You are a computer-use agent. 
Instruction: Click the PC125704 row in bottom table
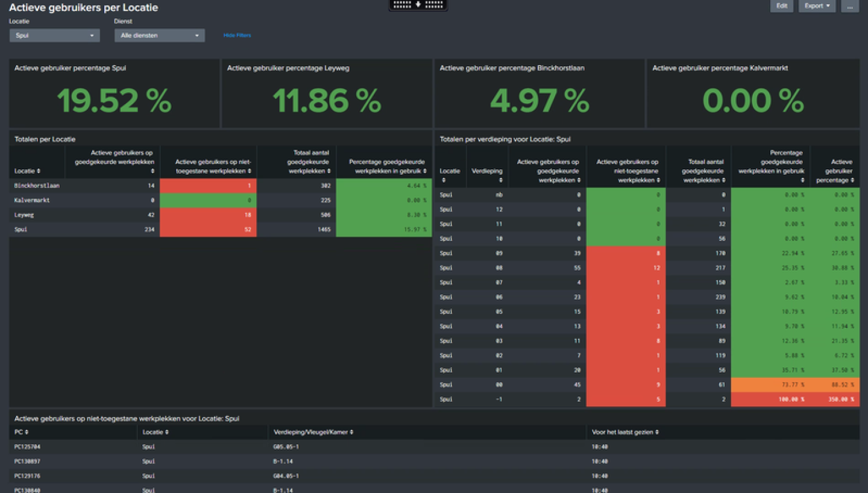coord(28,447)
